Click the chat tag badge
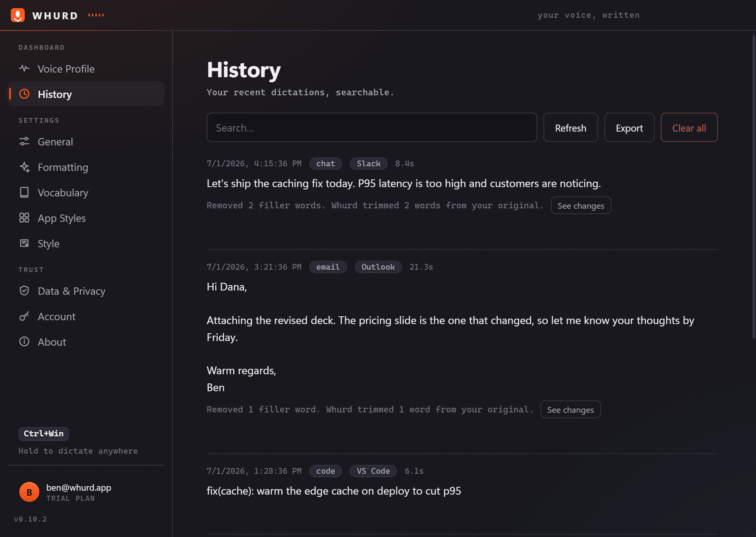The image size is (756, 537). click(326, 164)
